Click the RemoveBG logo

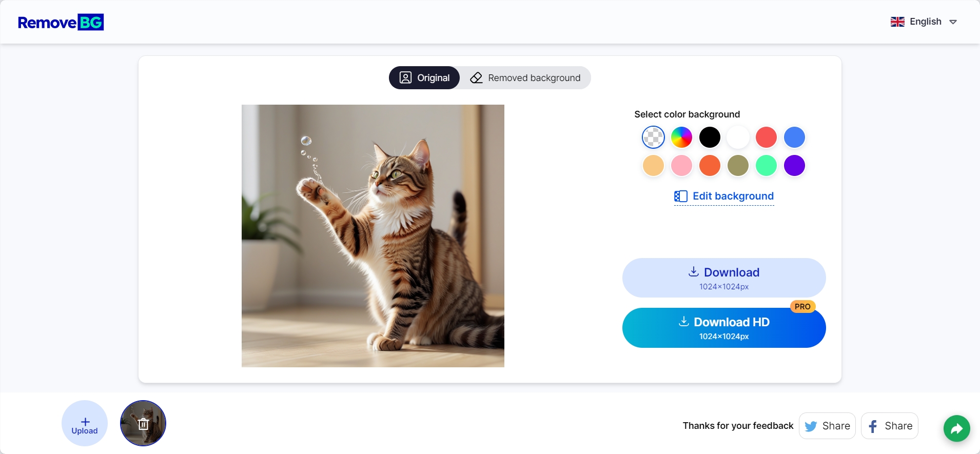click(61, 22)
